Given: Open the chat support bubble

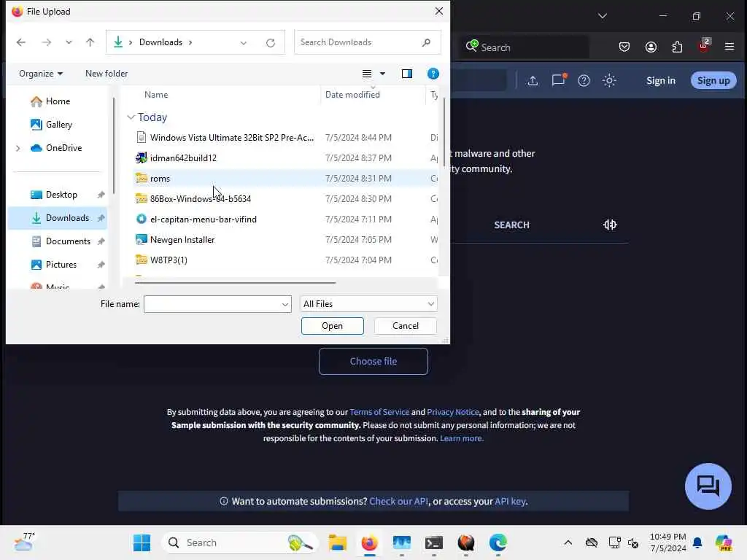Looking at the screenshot, I should [x=708, y=486].
